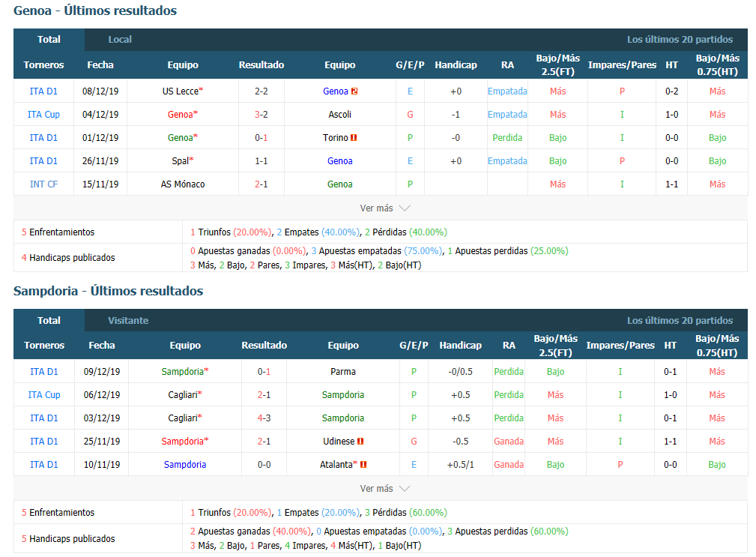
Task: Click US Lecce team name
Action: pyautogui.click(x=181, y=91)
